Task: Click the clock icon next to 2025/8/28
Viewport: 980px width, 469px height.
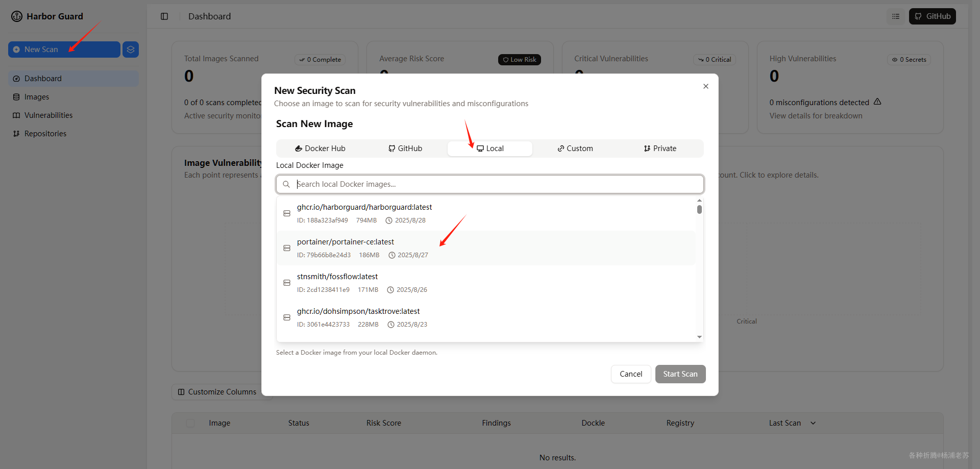Action: click(389, 220)
